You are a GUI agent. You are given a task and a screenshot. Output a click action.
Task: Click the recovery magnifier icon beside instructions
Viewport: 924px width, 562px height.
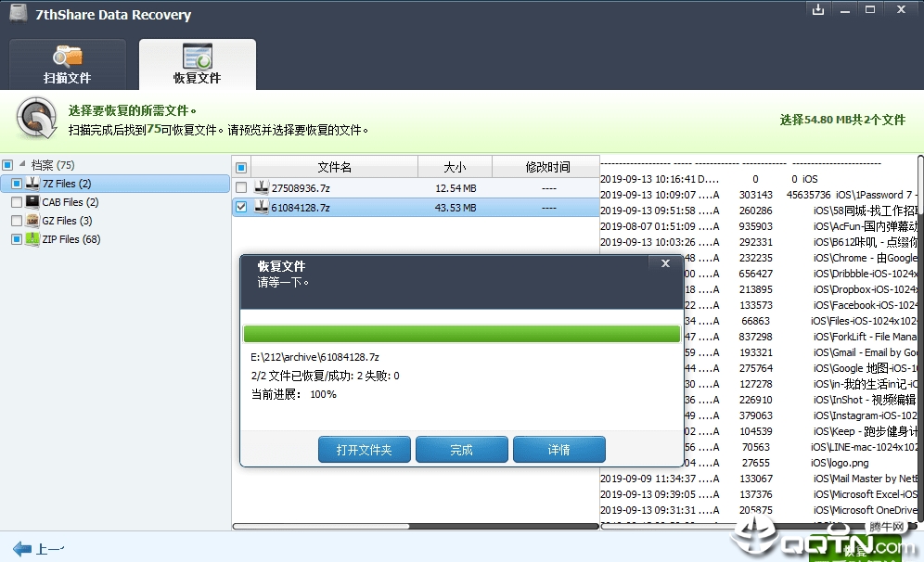(36, 119)
